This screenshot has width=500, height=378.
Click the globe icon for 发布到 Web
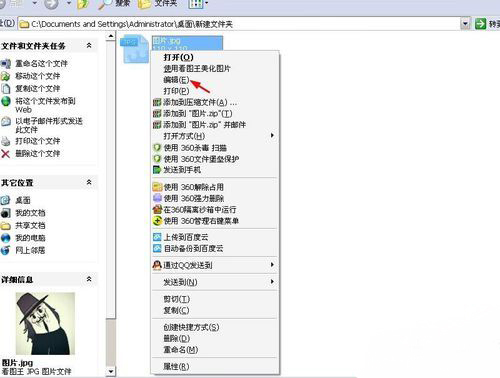coord(6,101)
